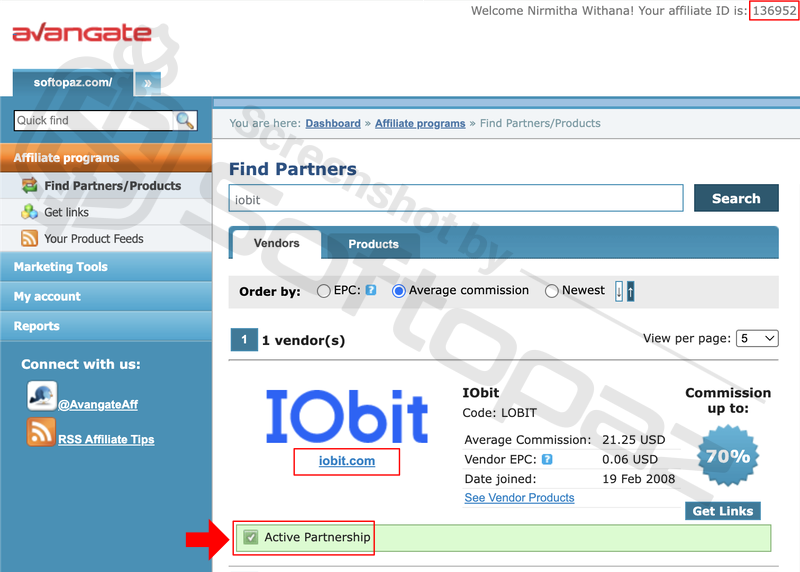Open the View per page dropdown

(x=757, y=338)
